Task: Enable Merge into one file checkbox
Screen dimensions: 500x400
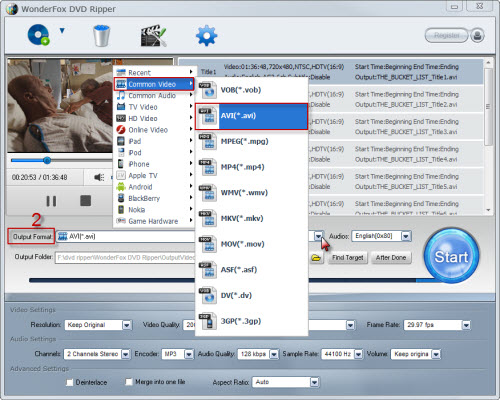Action: point(129,382)
